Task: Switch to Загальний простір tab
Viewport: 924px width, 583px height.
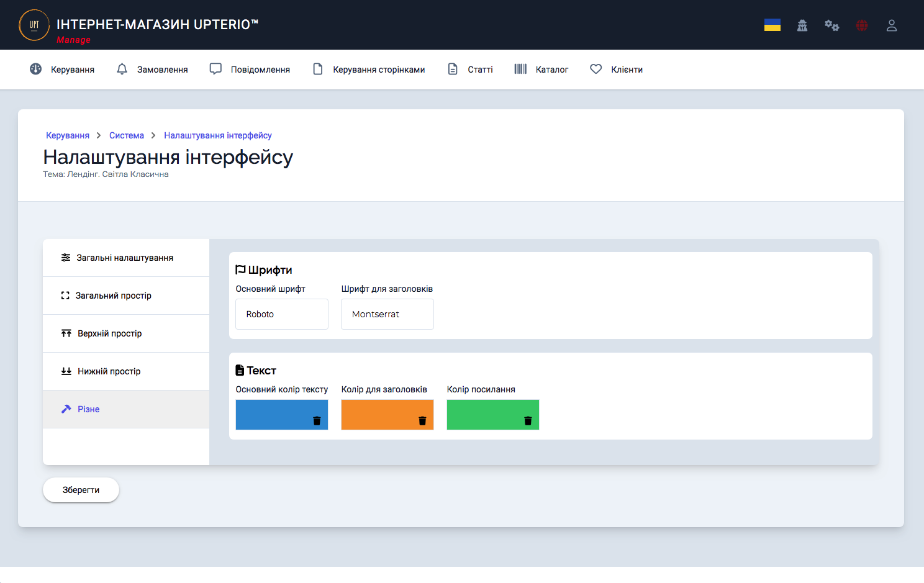Action: click(x=126, y=296)
